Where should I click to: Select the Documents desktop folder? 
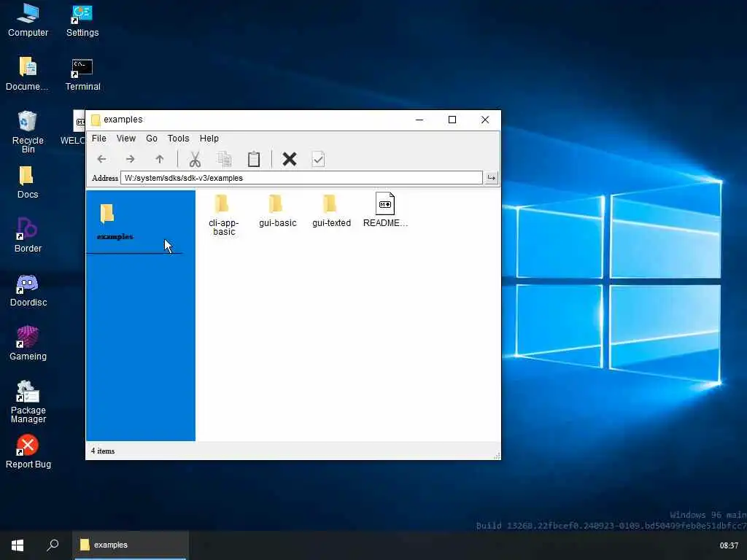tap(27, 74)
